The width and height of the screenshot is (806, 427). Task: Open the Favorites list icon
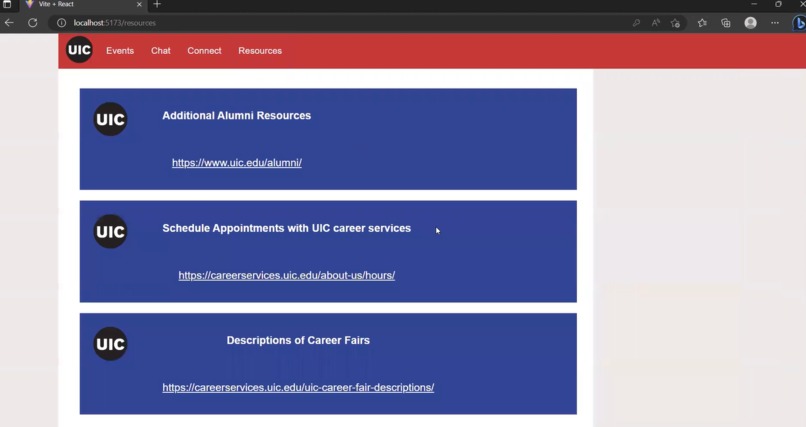[702, 23]
